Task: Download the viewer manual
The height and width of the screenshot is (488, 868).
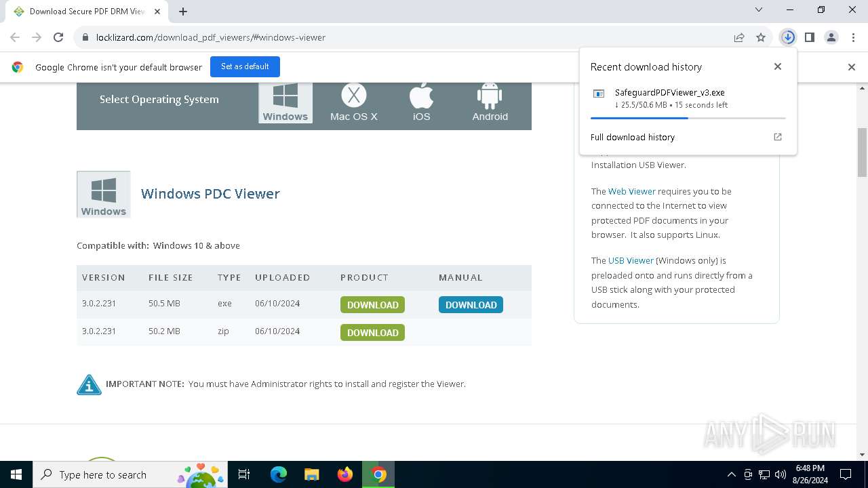Action: [471, 305]
